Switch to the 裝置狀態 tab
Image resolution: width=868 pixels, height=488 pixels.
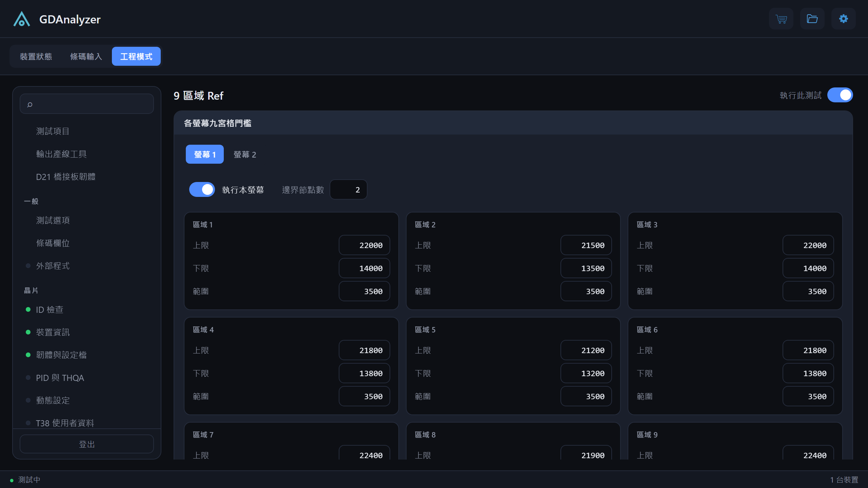[x=36, y=56]
